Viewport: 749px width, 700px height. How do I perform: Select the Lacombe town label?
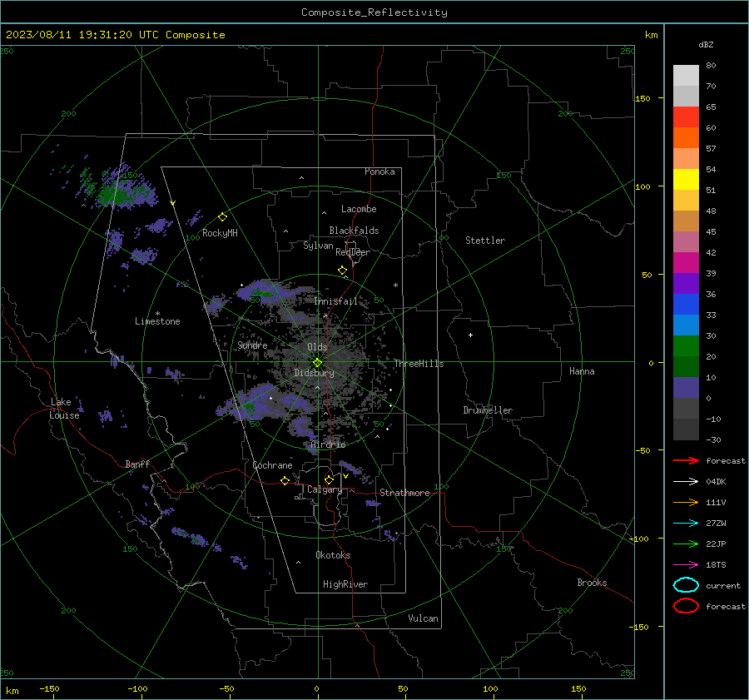(x=359, y=209)
